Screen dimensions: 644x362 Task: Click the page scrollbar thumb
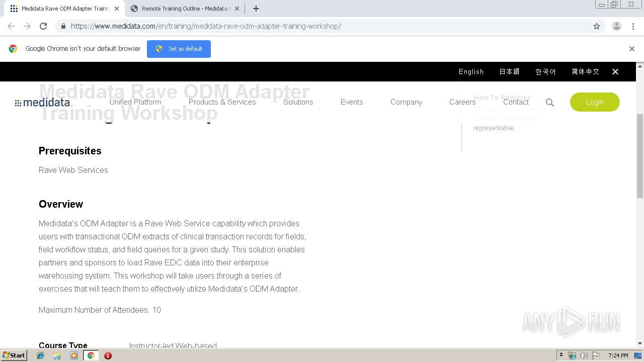click(x=640, y=156)
